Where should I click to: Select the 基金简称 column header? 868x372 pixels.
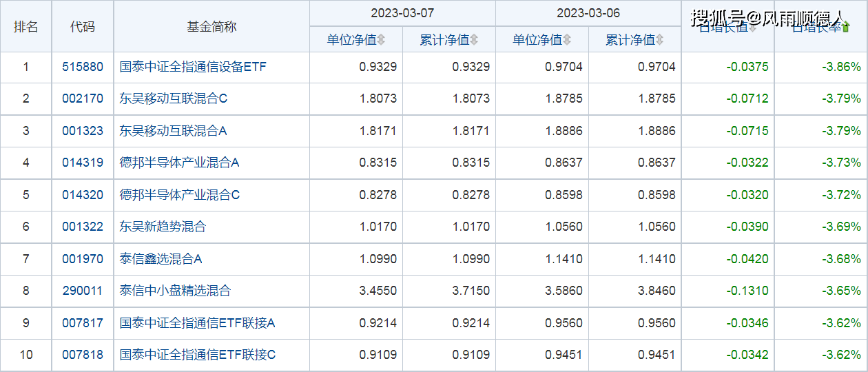(x=211, y=27)
